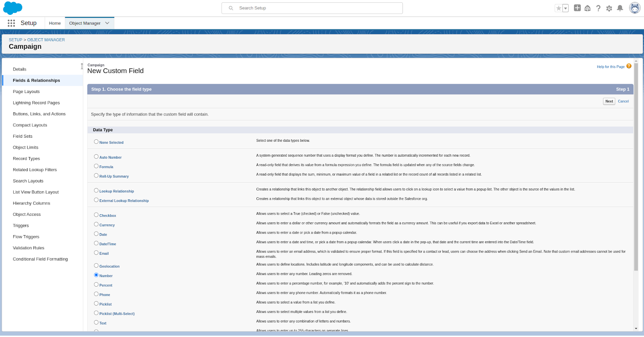Select the Object Manager tab
Viewport: 644px width, 337px height.
85,23
